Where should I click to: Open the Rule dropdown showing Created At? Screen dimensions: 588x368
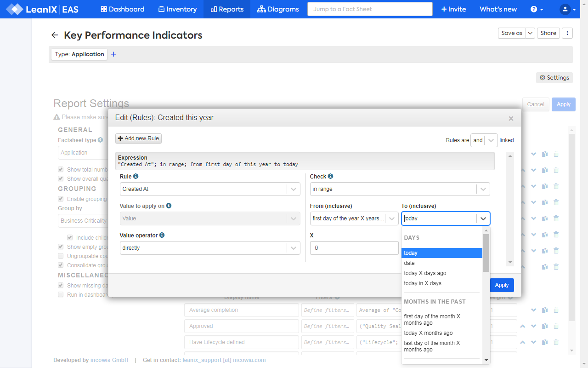coord(210,189)
